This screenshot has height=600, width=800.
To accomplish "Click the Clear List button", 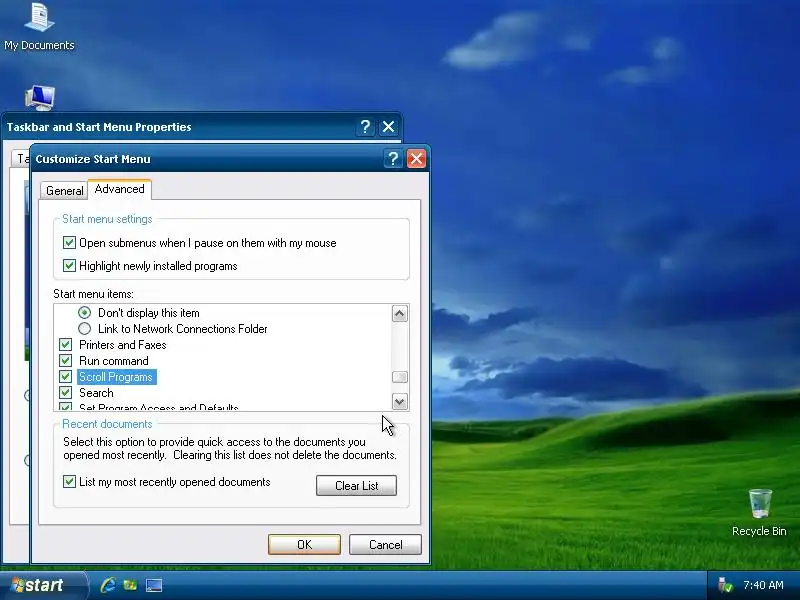I will (356, 486).
